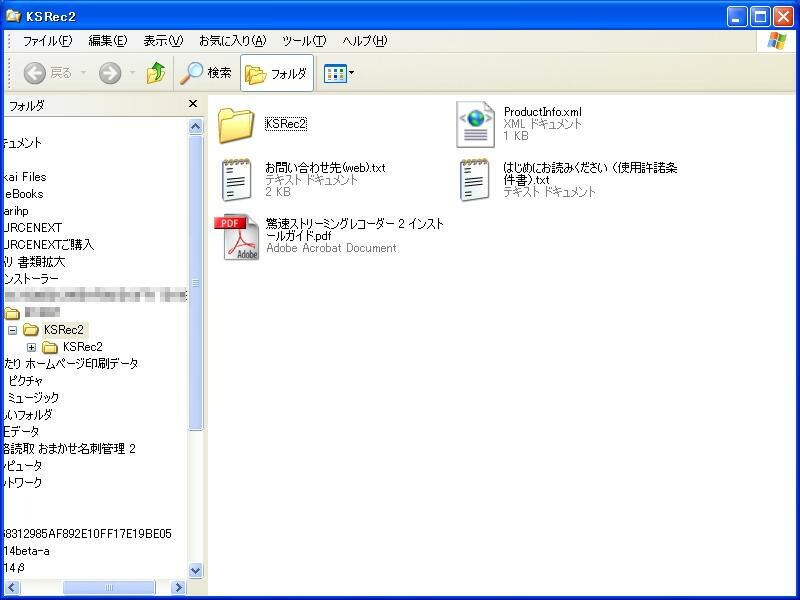Select the KSRec2 folder icon in file view

pos(236,126)
